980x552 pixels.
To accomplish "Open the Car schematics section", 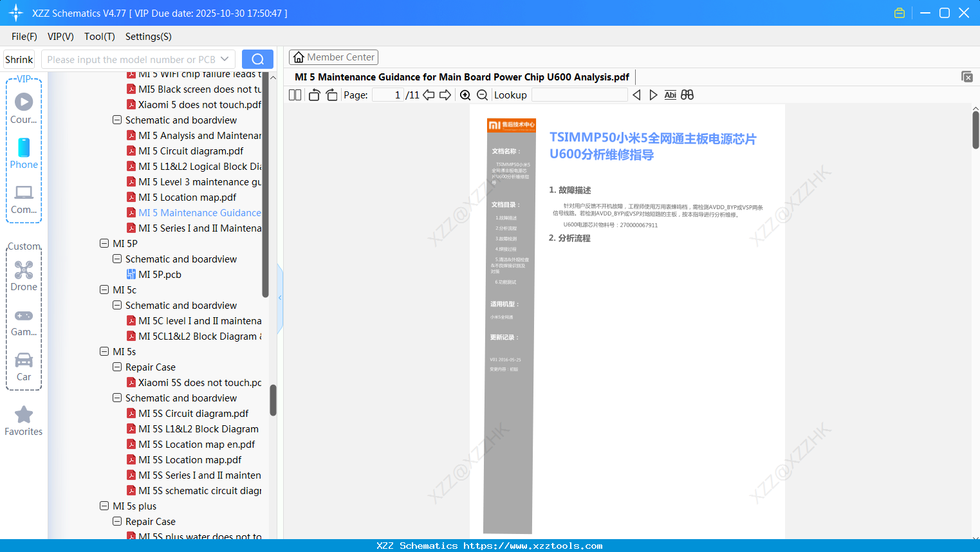I will pos(24,365).
